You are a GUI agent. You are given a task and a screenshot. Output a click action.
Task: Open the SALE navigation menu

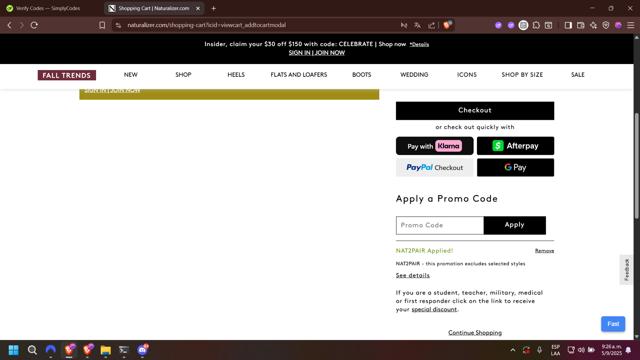point(578,75)
